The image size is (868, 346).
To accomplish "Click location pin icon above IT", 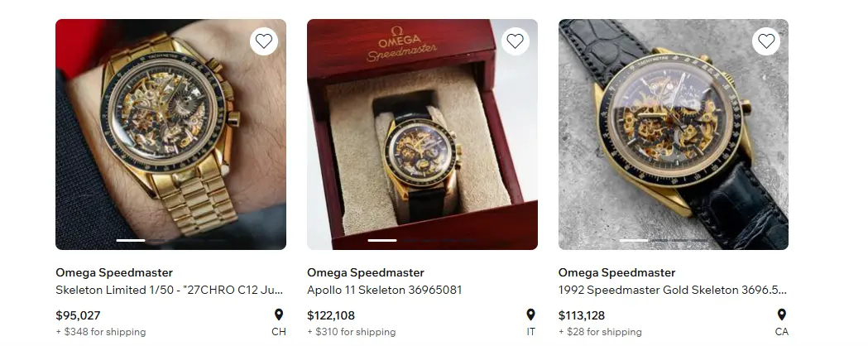I will click(x=530, y=315).
